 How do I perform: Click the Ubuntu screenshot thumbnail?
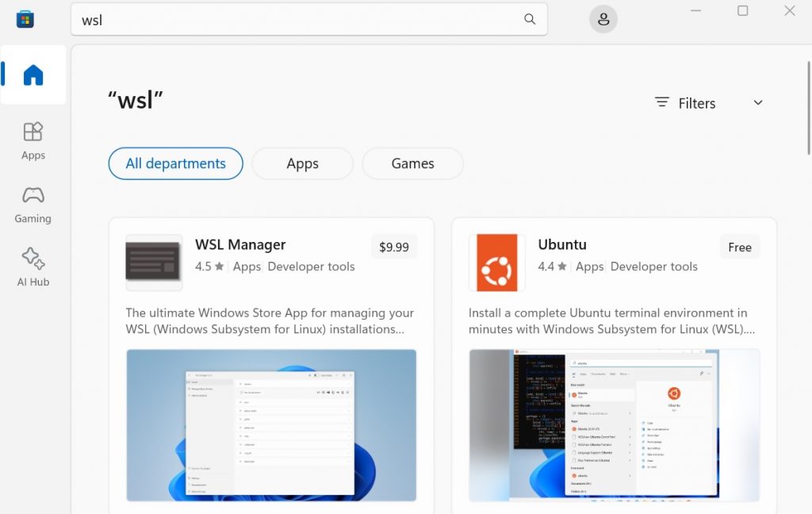[x=614, y=425]
